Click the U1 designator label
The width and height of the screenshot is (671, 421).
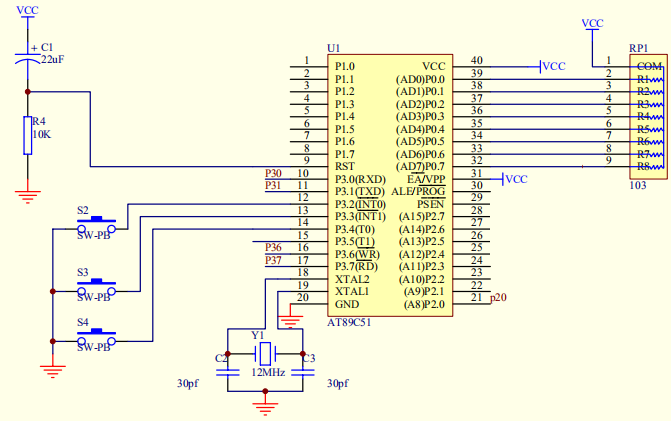(333, 48)
